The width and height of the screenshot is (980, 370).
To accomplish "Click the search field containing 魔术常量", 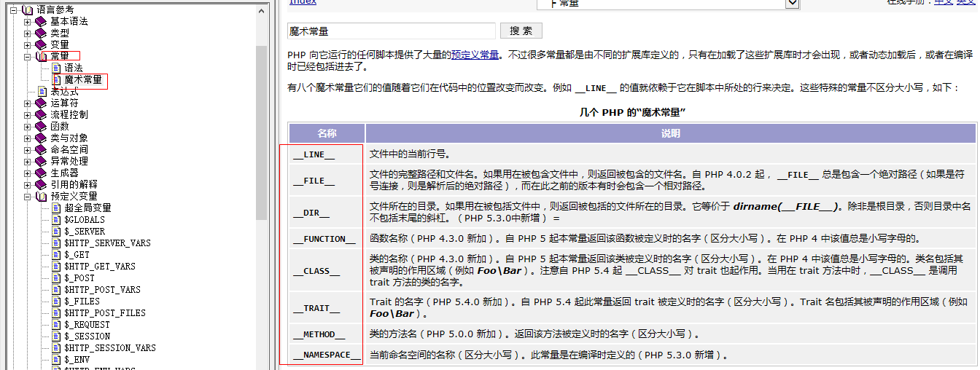I will click(391, 31).
